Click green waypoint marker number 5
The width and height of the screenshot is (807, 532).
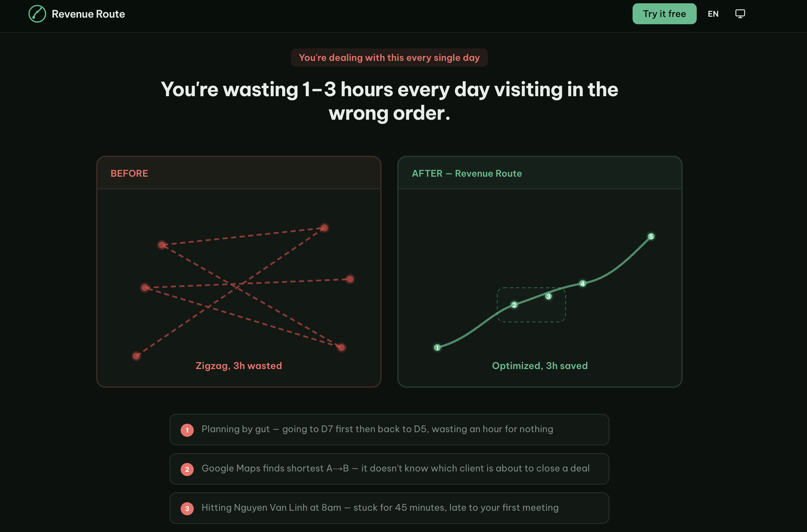[651, 236]
